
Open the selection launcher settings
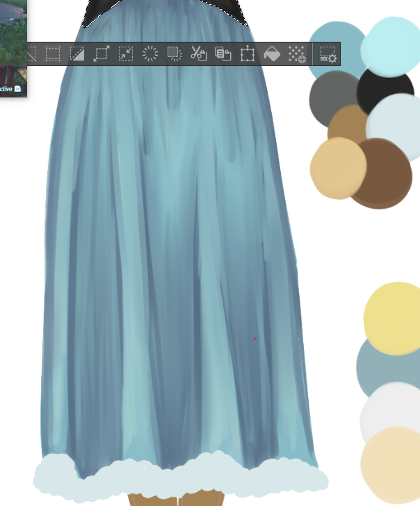click(328, 54)
